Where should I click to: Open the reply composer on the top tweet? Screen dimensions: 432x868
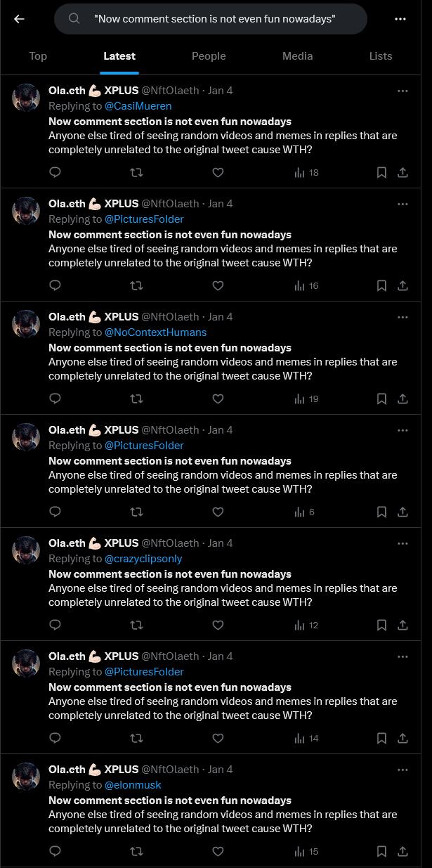coord(55,172)
